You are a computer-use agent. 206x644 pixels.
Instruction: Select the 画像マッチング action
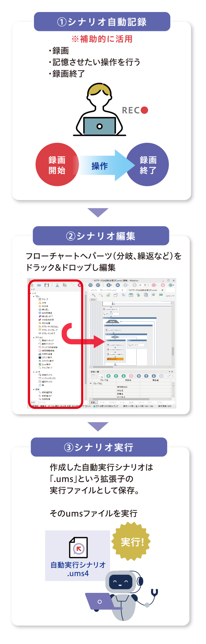(46, 341)
